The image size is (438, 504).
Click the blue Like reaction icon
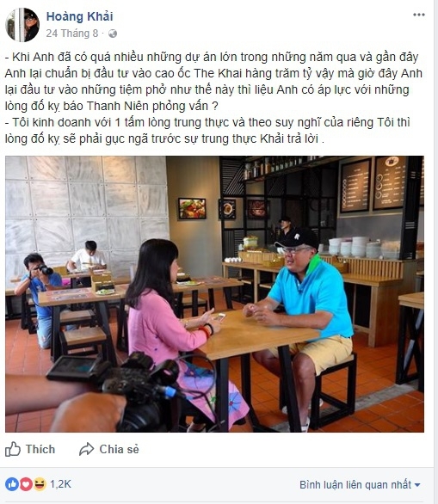point(12,483)
